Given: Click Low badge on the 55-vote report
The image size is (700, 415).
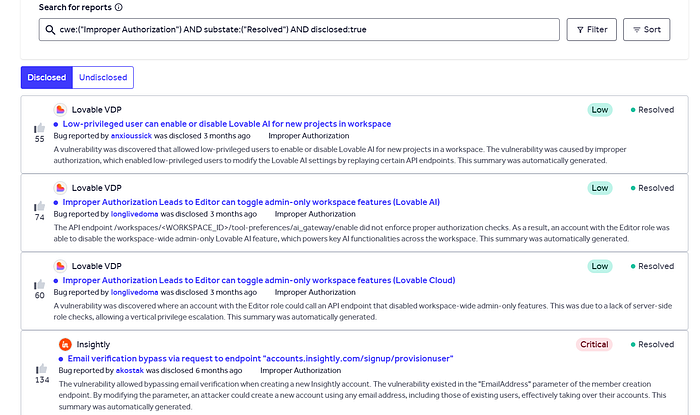Looking at the screenshot, I should click(x=600, y=110).
